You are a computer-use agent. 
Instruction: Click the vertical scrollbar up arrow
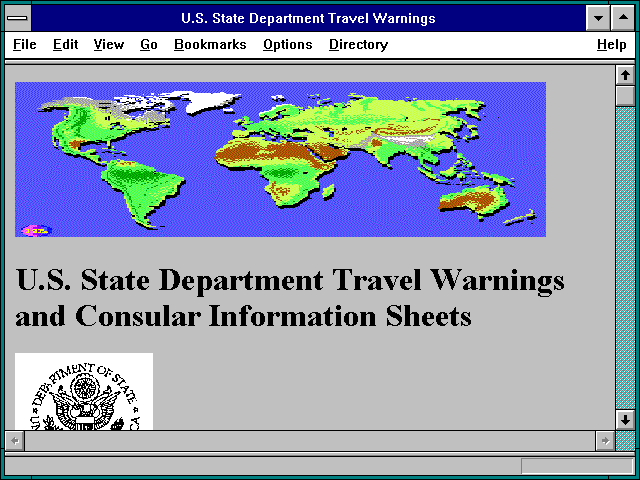(625, 75)
